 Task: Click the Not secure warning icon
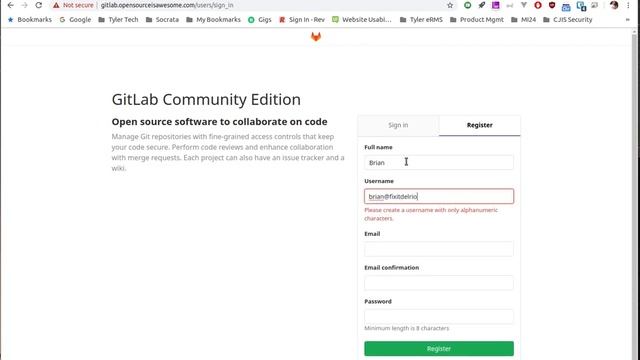[56, 5]
